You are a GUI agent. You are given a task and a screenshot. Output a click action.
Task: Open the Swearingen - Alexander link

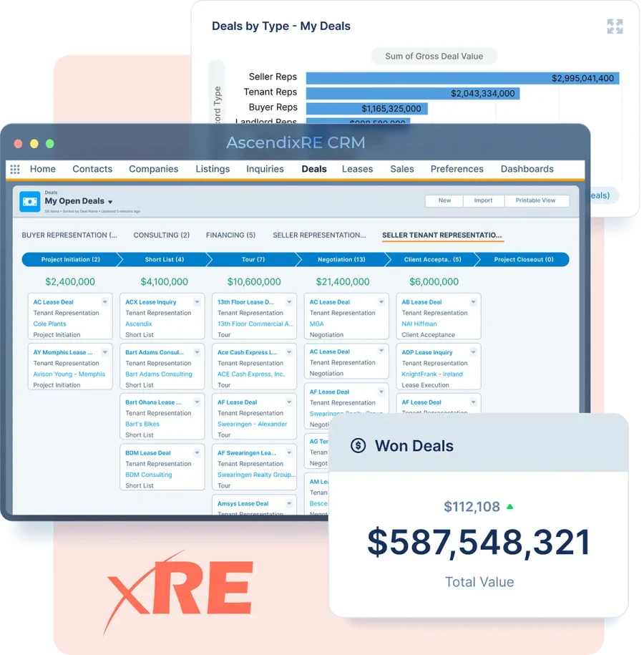point(253,424)
